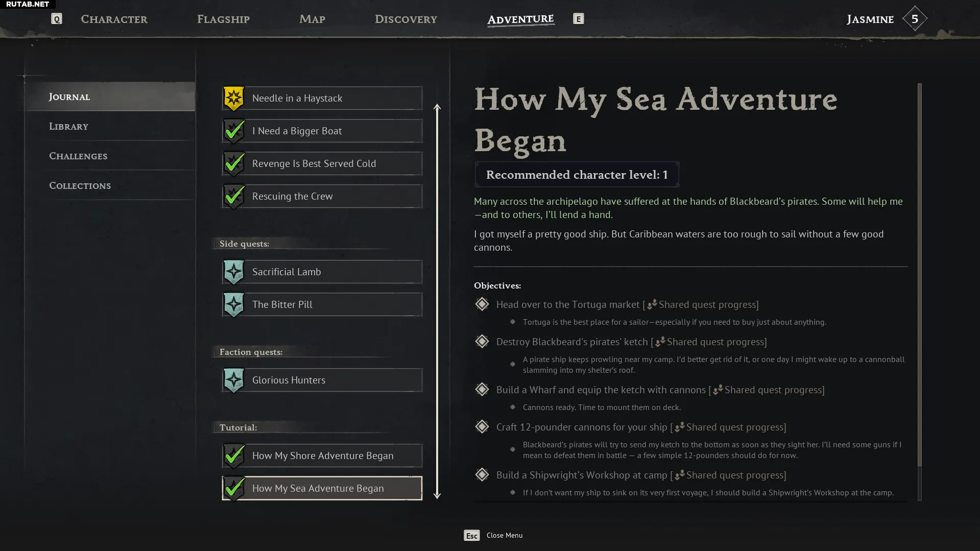Click the quest list scroll-down arrow
This screenshot has width=980, height=551.
click(437, 495)
